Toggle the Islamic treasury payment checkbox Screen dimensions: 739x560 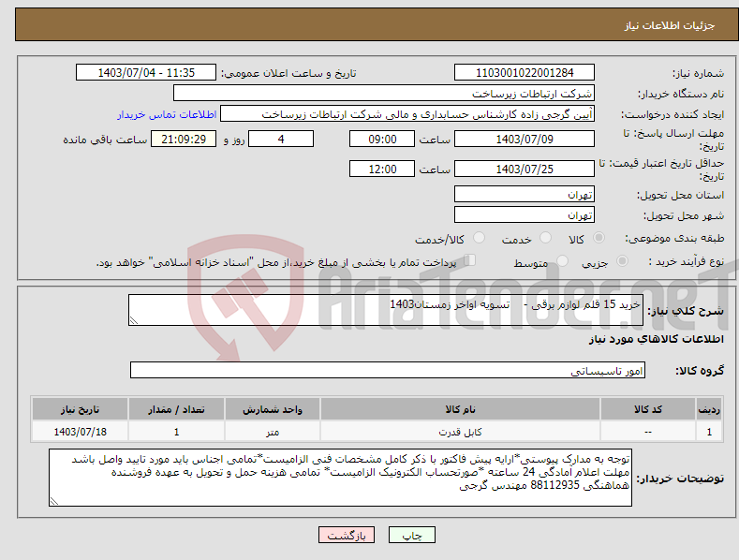pyautogui.click(x=470, y=260)
